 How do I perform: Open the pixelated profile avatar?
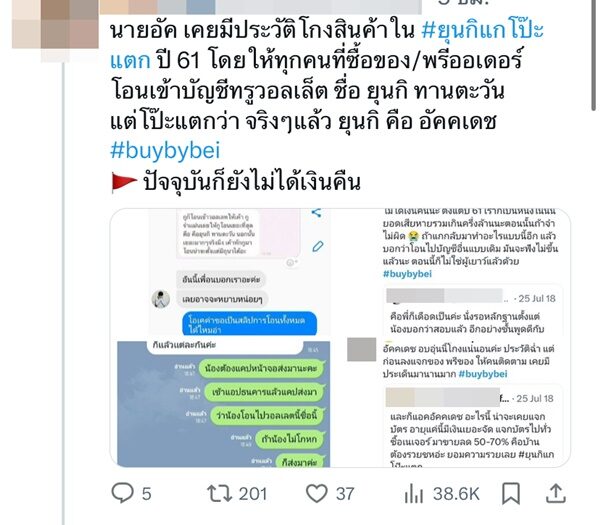point(55,24)
